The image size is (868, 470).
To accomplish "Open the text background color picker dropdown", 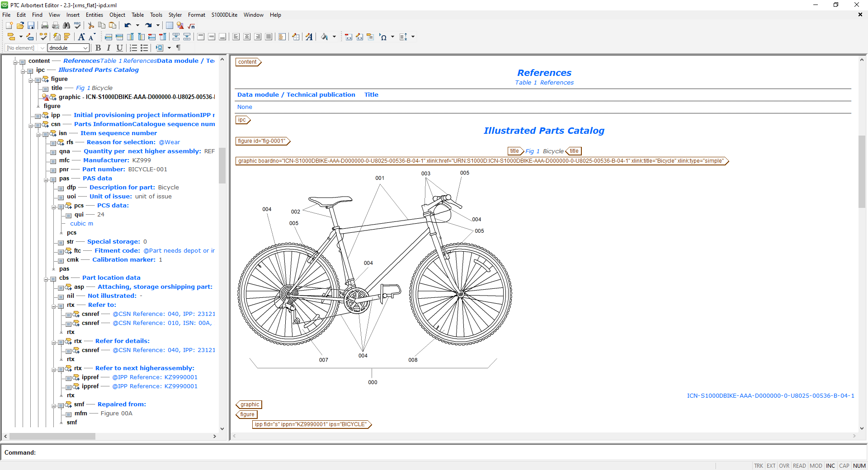I will click(x=335, y=37).
